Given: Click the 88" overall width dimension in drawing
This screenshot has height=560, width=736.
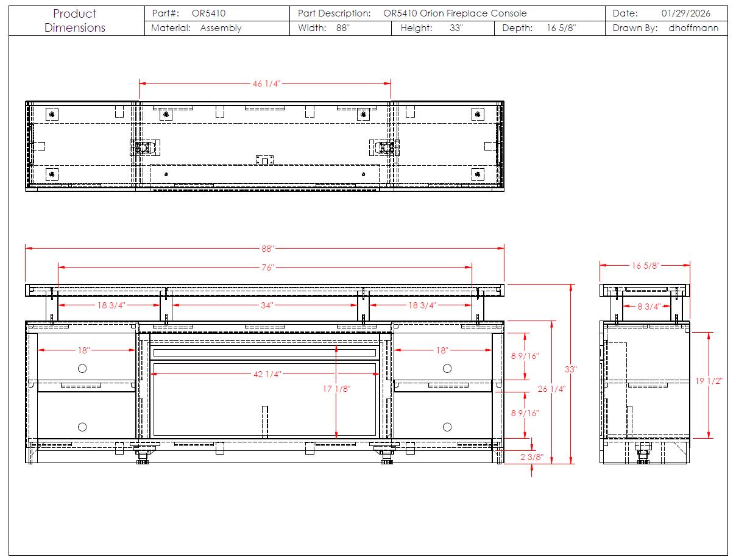Looking at the screenshot, I should coord(267,249).
